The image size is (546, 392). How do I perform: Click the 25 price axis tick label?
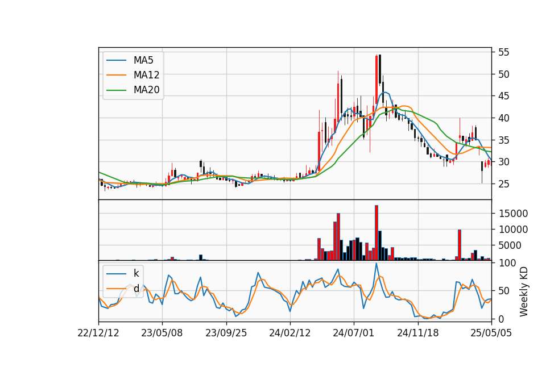[503, 184]
